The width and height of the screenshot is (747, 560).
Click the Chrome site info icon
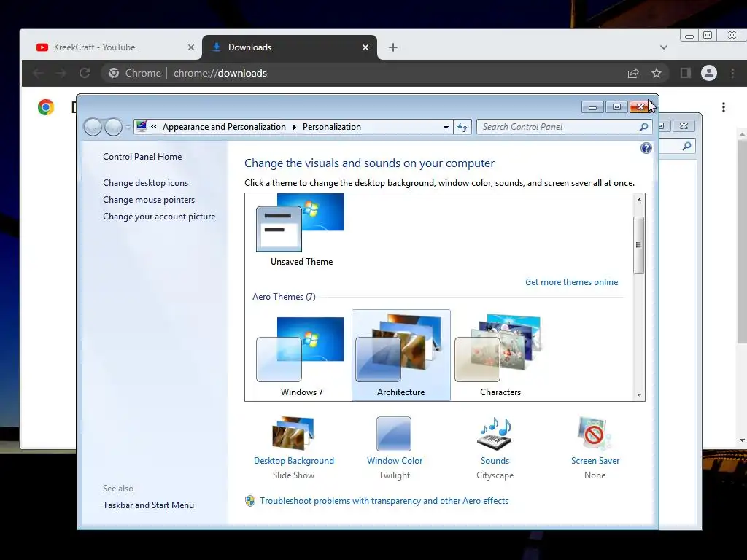(114, 73)
